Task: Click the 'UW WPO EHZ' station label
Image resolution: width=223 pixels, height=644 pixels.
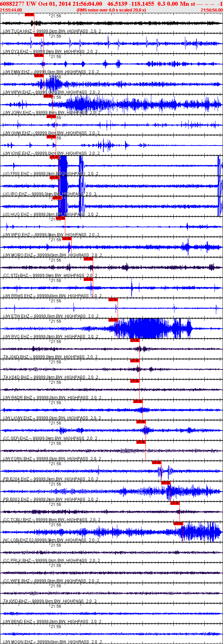Action: tap(16, 235)
